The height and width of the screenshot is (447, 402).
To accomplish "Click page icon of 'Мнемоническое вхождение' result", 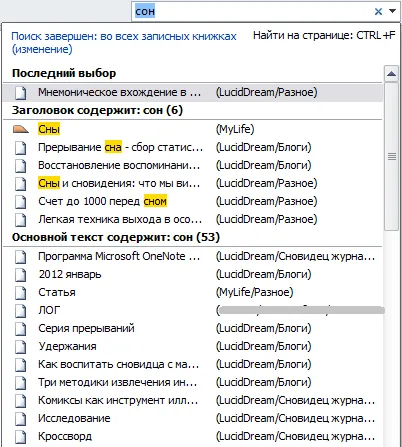I will coord(21,93).
